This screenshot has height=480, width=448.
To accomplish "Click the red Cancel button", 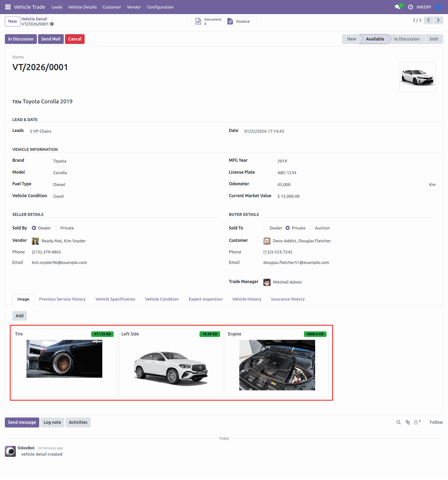I will click(75, 39).
